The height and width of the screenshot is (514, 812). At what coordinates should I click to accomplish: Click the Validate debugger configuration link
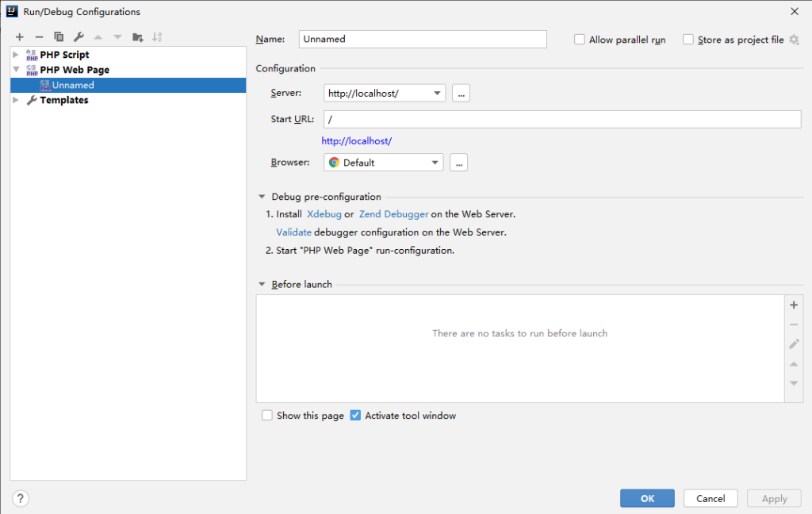point(293,232)
